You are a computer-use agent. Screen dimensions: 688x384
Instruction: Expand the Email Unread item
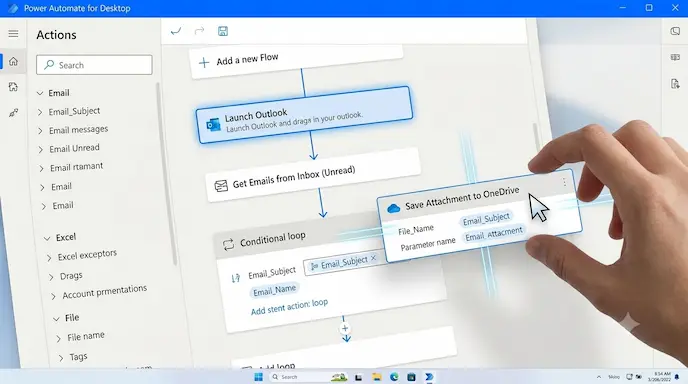tap(41, 150)
